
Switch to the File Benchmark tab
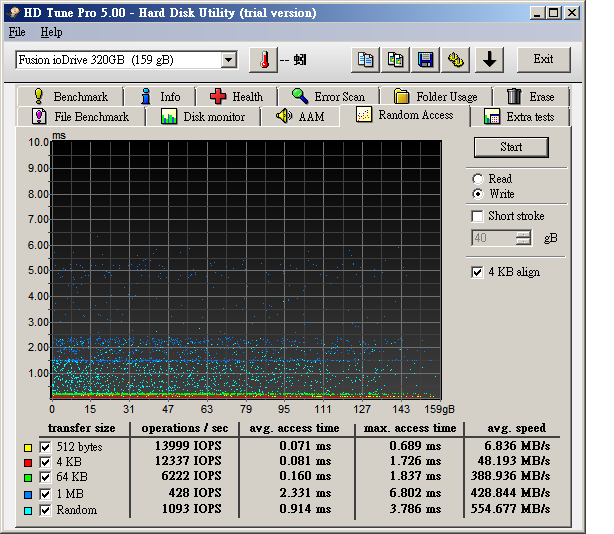pos(81,117)
